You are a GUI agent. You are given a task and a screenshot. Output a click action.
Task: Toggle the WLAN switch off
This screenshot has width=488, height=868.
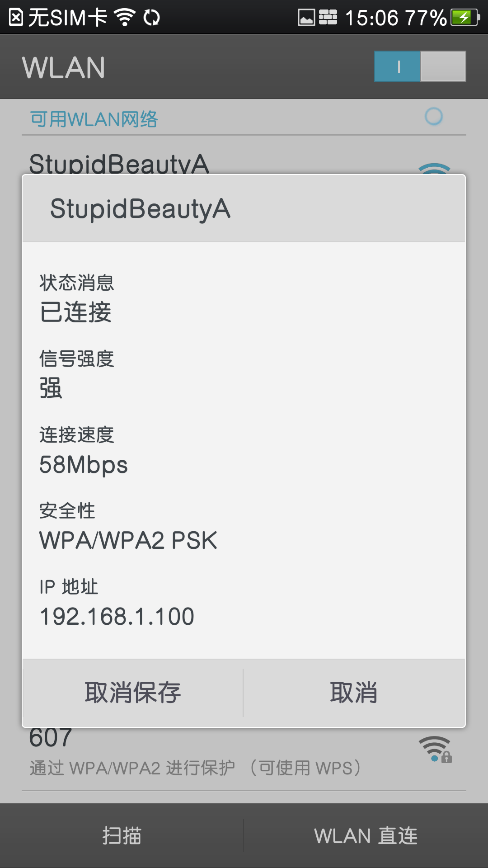[420, 66]
